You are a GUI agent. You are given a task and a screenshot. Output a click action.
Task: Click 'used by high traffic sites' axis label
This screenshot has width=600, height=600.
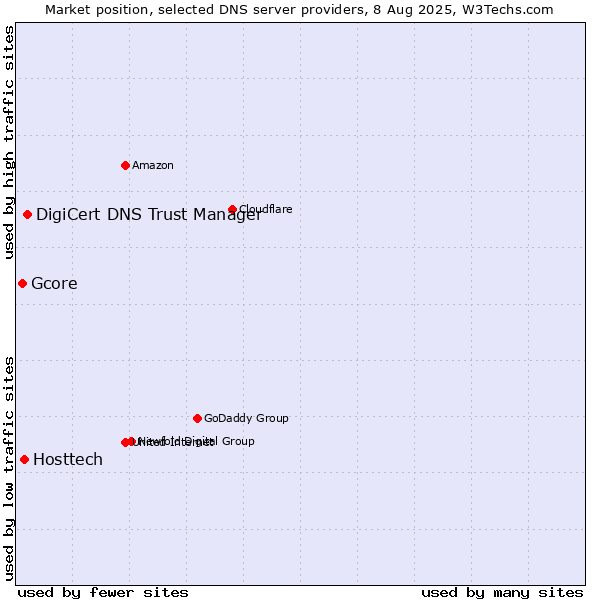click(x=9, y=143)
